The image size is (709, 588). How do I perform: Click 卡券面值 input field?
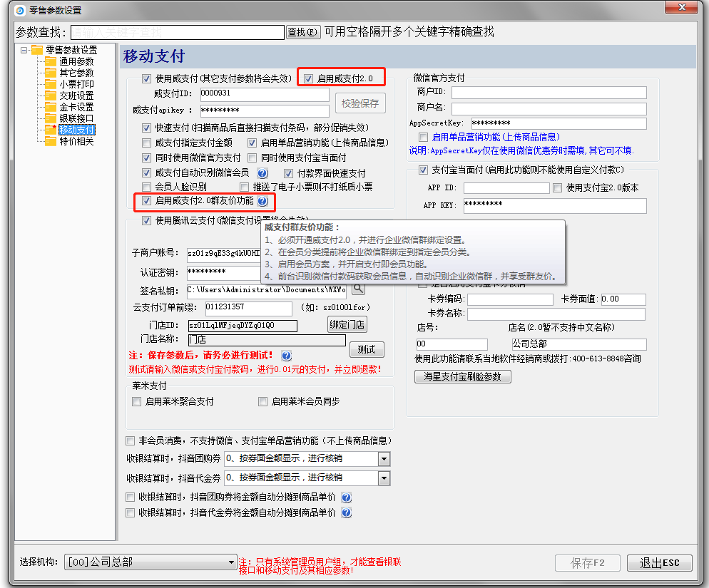[623, 299]
